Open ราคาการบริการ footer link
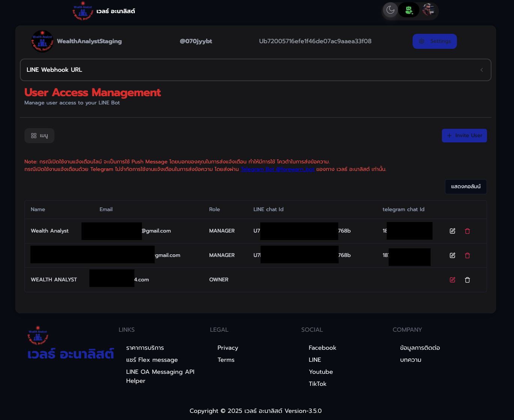This screenshot has width=514, height=420. pyautogui.click(x=145, y=348)
